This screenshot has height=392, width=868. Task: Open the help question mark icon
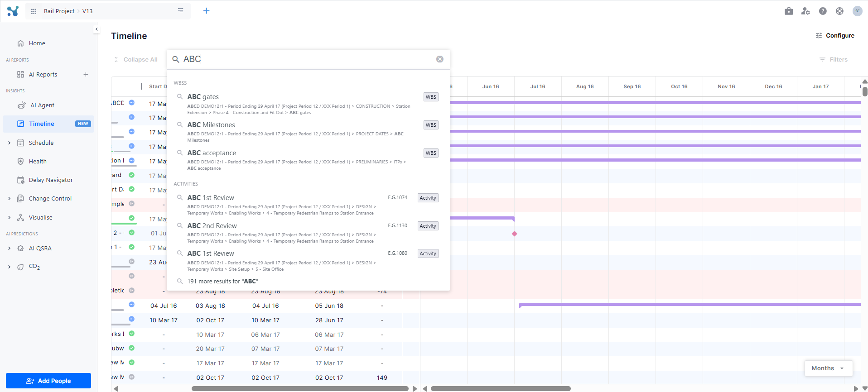(x=823, y=11)
